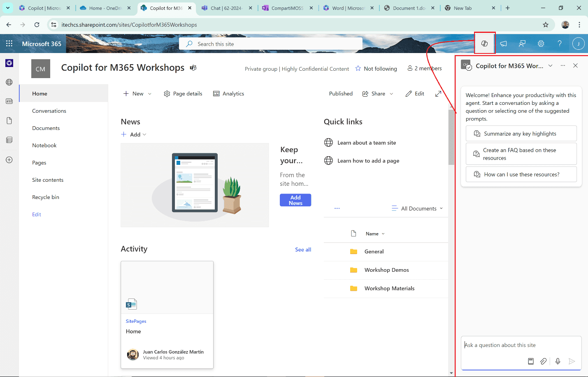
Task: Toggle Not following for this site
Action: tap(376, 69)
